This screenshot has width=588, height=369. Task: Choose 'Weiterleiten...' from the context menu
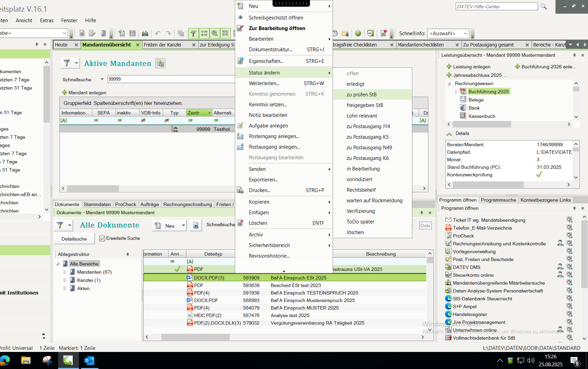(x=264, y=83)
